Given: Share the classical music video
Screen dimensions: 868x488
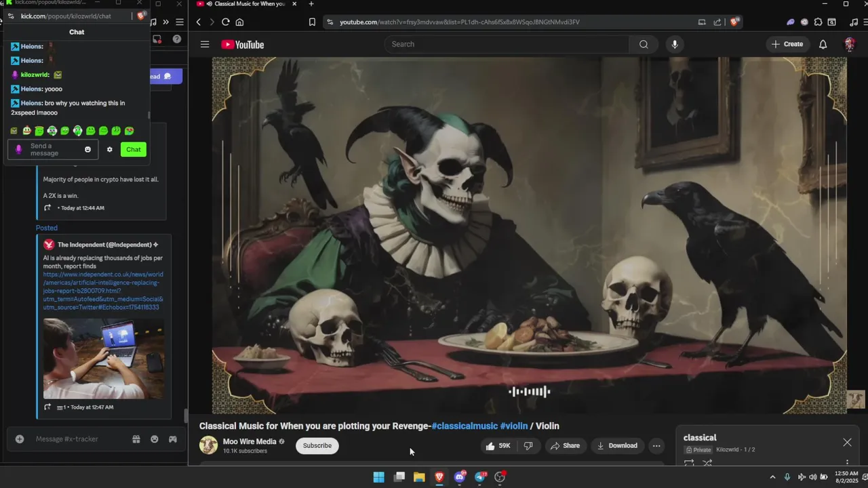Looking at the screenshot, I should (x=565, y=446).
